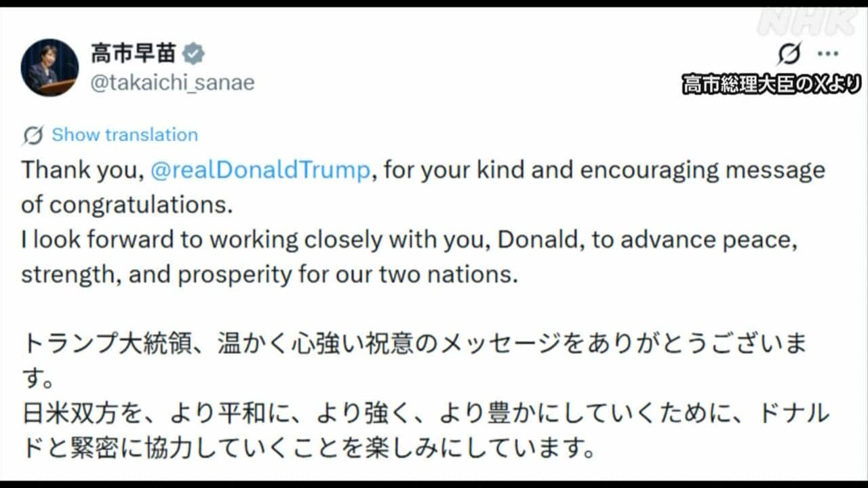Click the display name 高市早苗

point(133,53)
